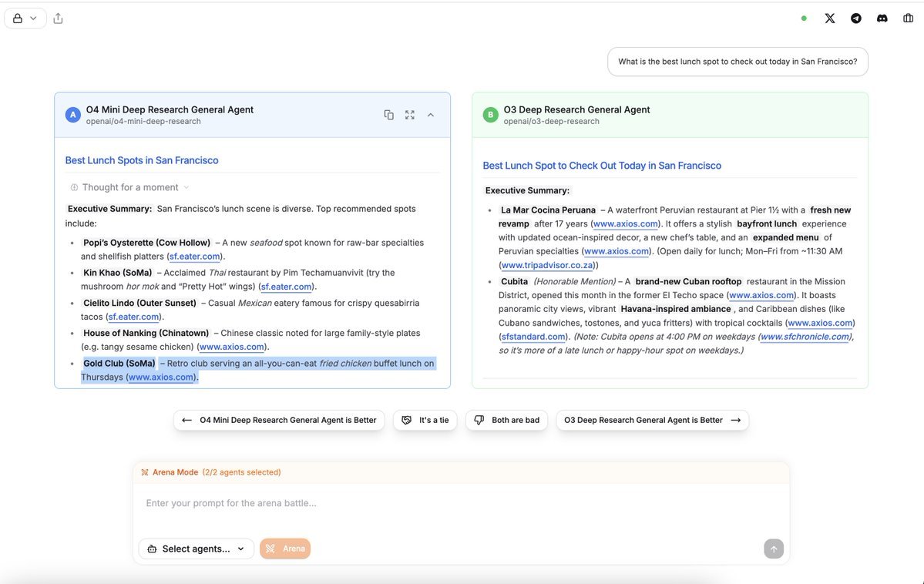This screenshot has width=924, height=584.
Task: Open sf.eater.com link for Popi's Oysterette
Action: tap(194, 257)
